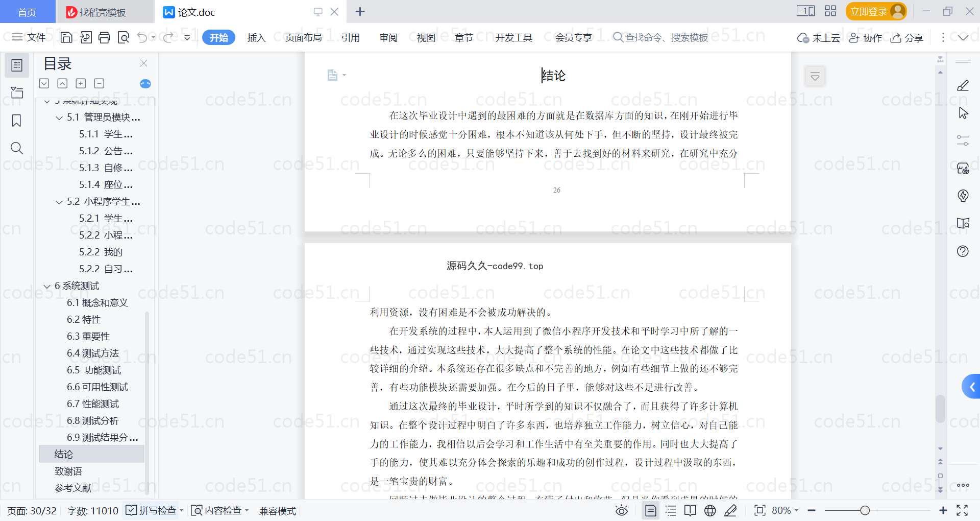Click the help question mark icon
The height and width of the screenshot is (521, 980).
(963, 251)
